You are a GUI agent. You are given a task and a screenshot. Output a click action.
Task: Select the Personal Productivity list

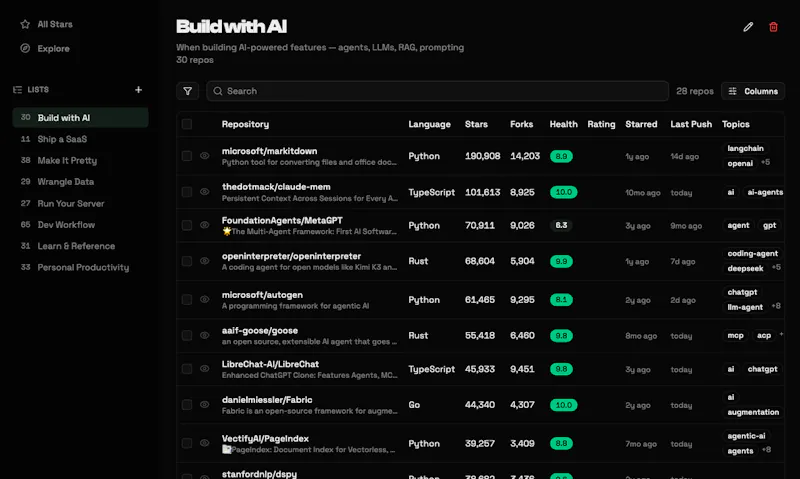[81, 267]
